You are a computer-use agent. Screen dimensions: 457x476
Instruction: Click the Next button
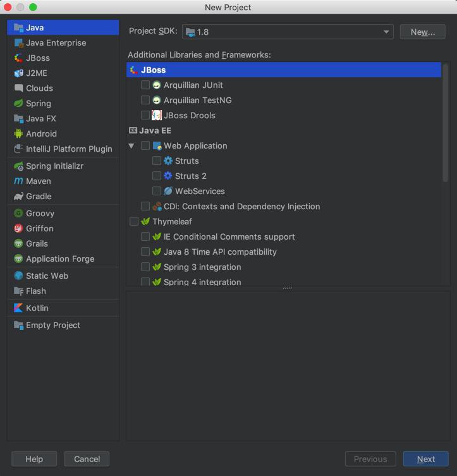point(426,459)
